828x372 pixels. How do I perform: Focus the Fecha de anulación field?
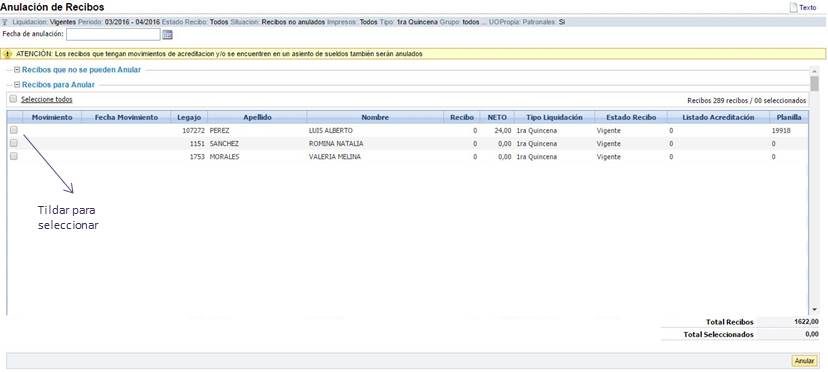113,34
